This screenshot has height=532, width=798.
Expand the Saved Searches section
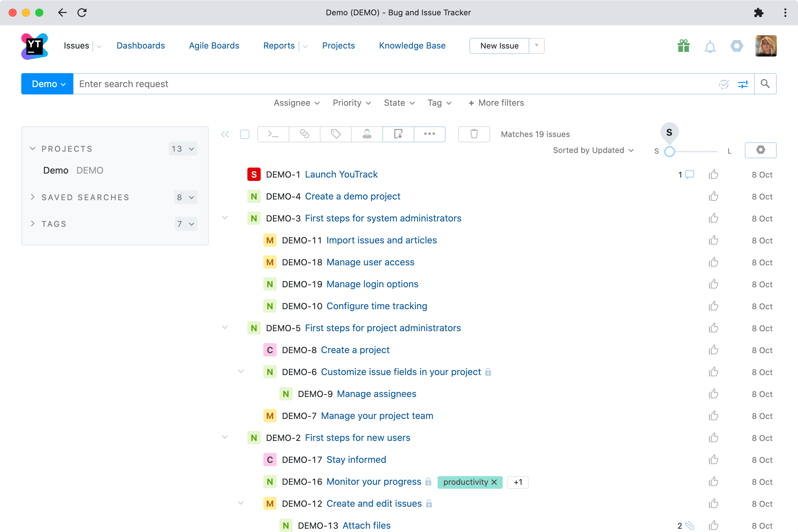click(x=33, y=197)
